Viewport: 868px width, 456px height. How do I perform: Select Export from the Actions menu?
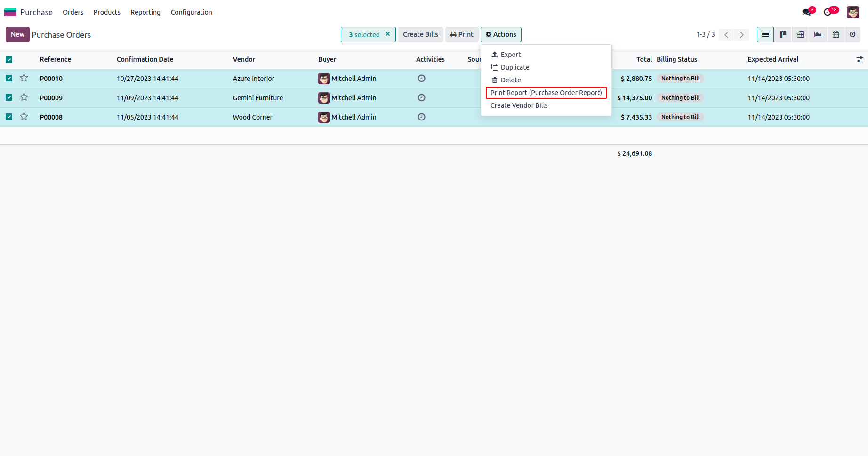[510, 55]
